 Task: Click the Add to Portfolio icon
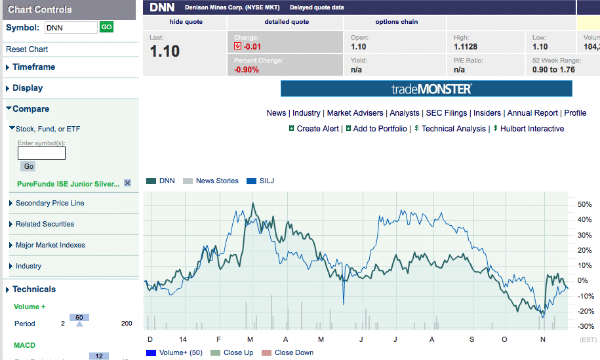pos(348,129)
